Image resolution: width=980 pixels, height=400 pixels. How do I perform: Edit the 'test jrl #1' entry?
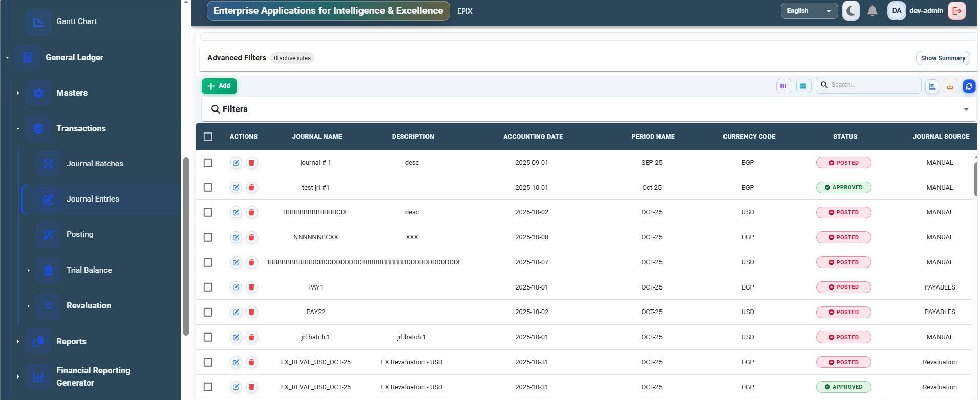coord(236,188)
